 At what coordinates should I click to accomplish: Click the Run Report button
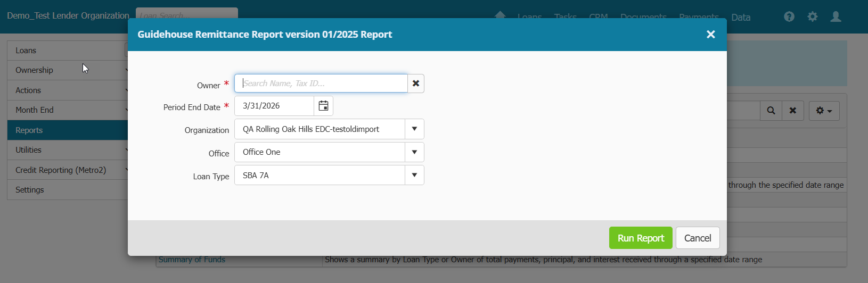click(x=641, y=238)
